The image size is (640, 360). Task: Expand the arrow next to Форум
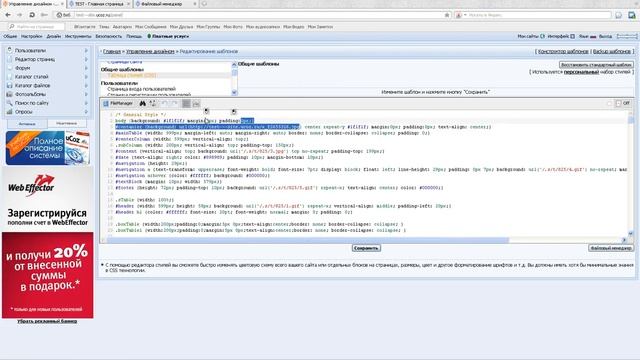[86, 68]
